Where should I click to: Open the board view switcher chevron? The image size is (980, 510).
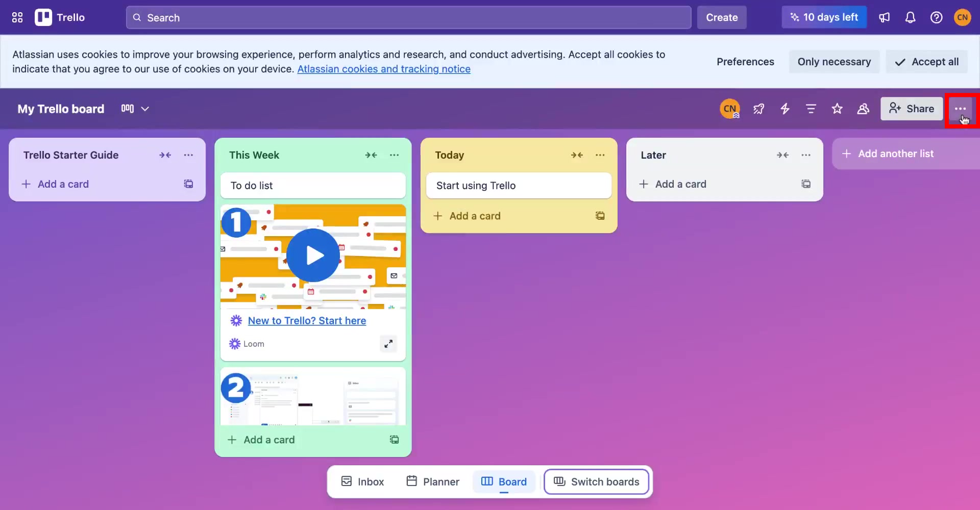145,109
